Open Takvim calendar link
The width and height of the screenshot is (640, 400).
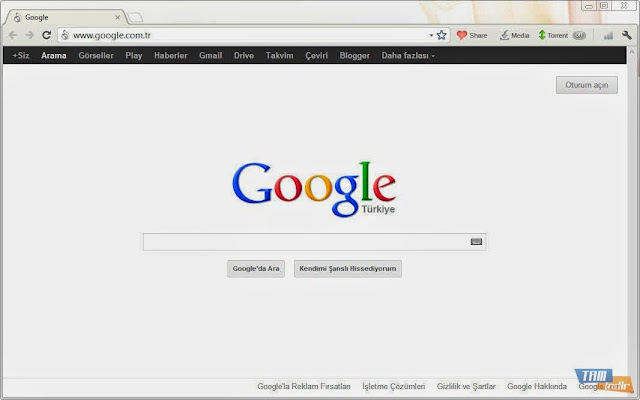click(x=280, y=56)
